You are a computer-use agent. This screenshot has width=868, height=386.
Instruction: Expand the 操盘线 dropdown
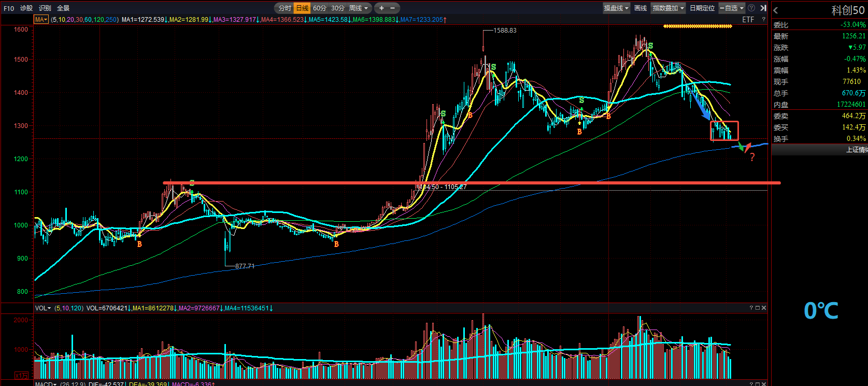point(616,8)
